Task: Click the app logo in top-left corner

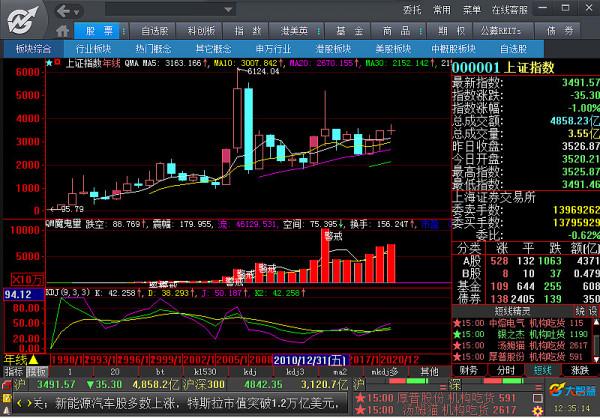Action: [22, 18]
